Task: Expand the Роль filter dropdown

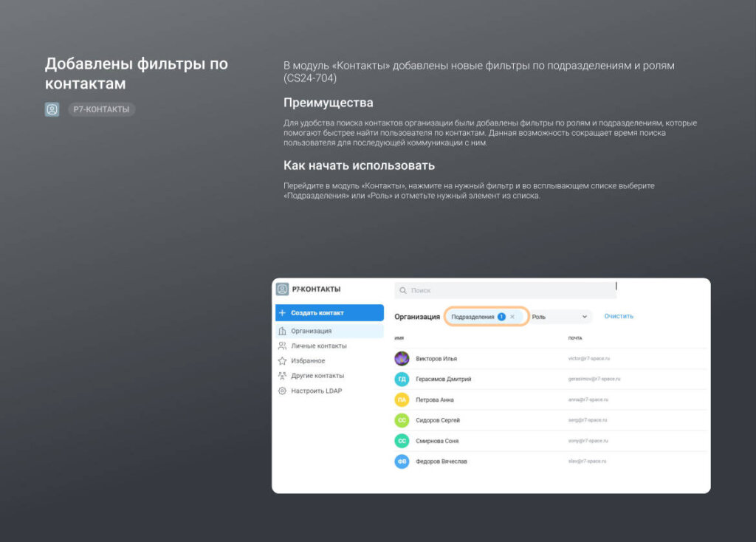Action: pos(557,317)
